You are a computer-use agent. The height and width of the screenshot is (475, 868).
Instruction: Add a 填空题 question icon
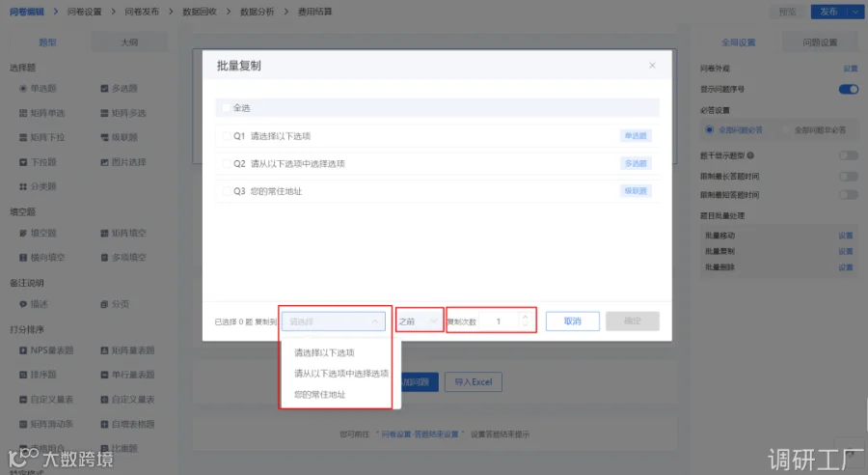point(23,234)
